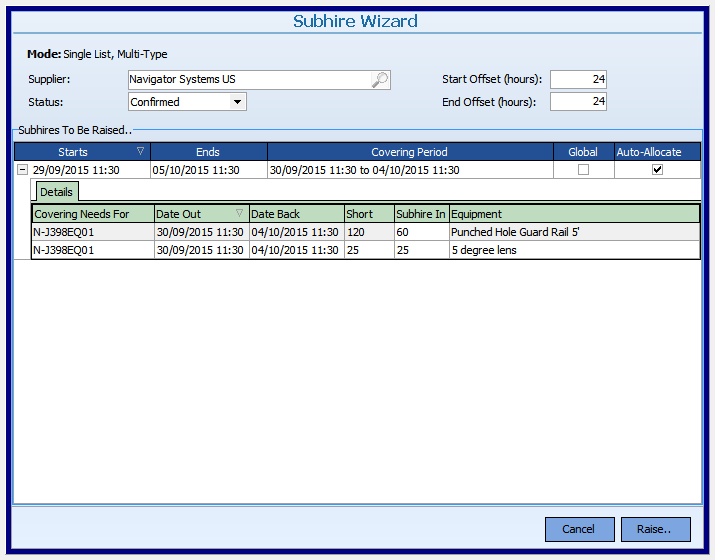This screenshot has width=715, height=560.
Task: Select the Details tab
Action: (x=56, y=191)
